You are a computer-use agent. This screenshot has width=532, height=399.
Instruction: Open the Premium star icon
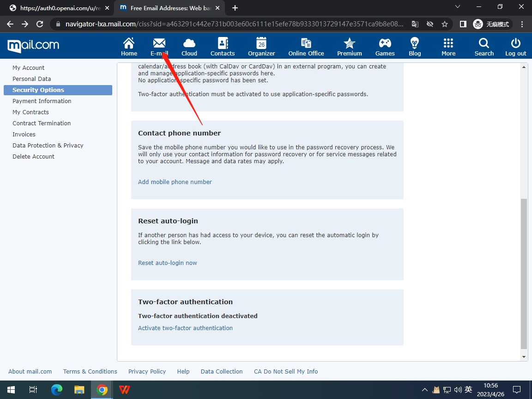click(x=350, y=43)
